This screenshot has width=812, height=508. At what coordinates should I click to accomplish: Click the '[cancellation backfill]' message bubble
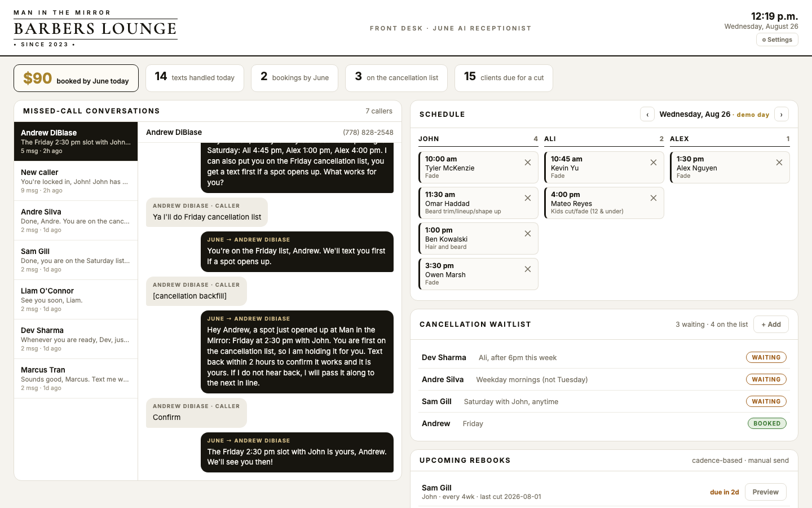click(196, 291)
